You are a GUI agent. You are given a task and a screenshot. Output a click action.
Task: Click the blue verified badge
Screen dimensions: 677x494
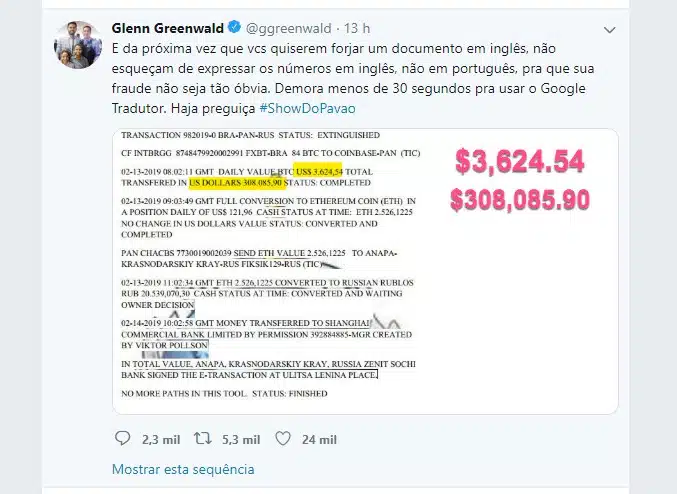[234, 27]
